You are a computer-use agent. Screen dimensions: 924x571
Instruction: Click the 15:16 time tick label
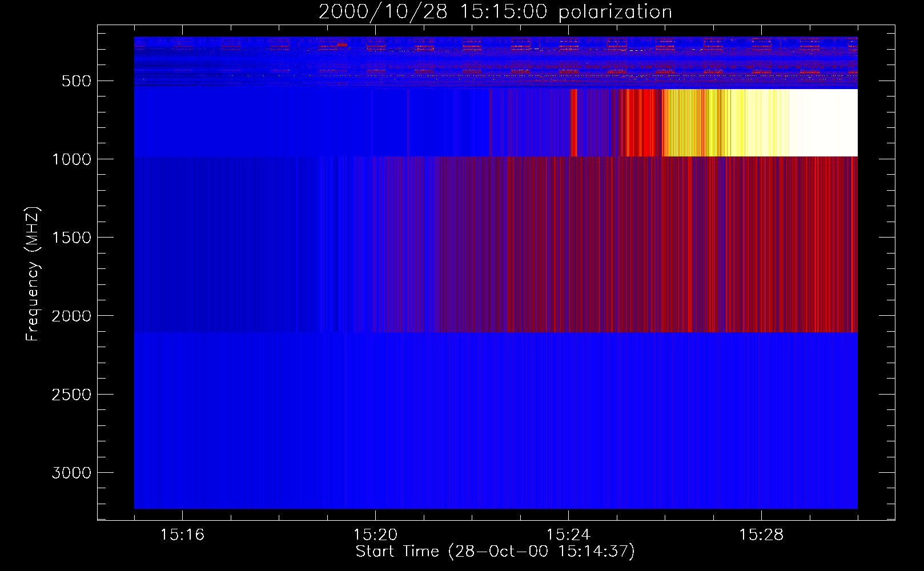pyautogui.click(x=182, y=534)
